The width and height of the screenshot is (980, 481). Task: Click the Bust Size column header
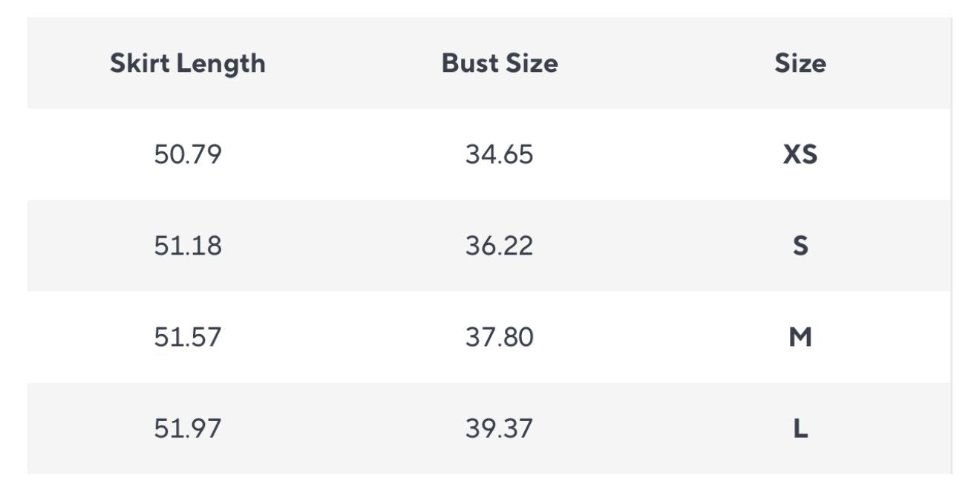[x=499, y=64]
